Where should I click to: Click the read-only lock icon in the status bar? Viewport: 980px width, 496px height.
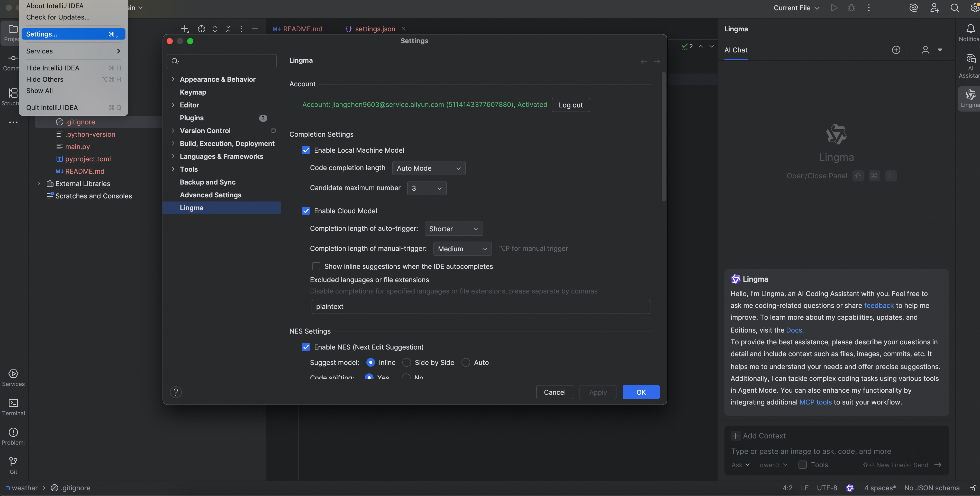tap(972, 488)
